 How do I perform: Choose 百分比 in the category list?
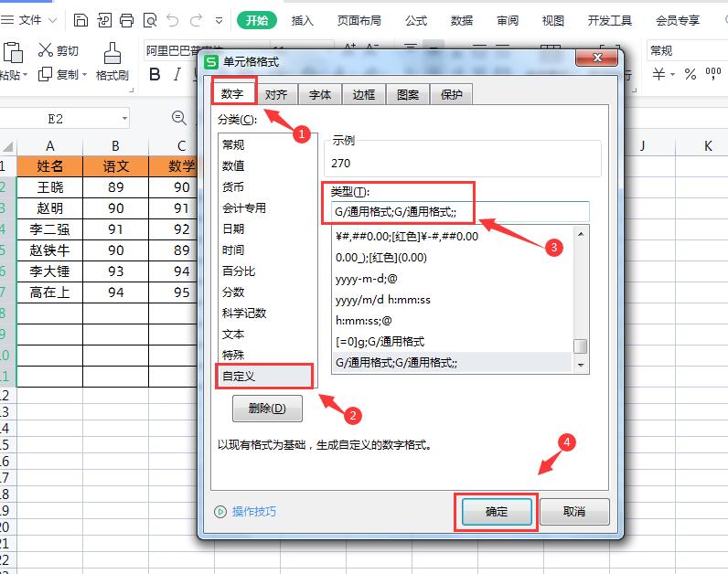tap(267, 271)
